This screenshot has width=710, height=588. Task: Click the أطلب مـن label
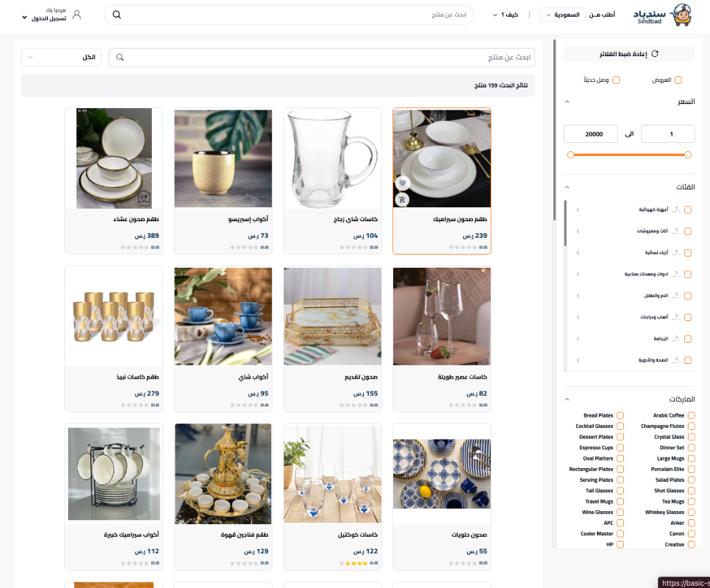coord(603,15)
